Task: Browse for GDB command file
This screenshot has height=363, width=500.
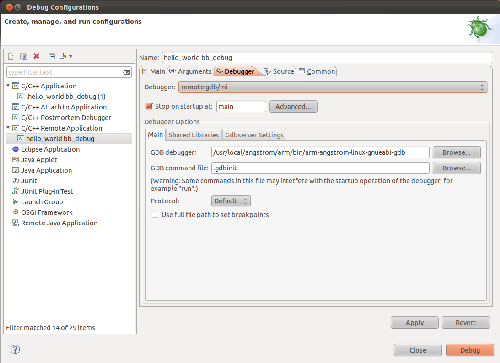Action: (457, 168)
